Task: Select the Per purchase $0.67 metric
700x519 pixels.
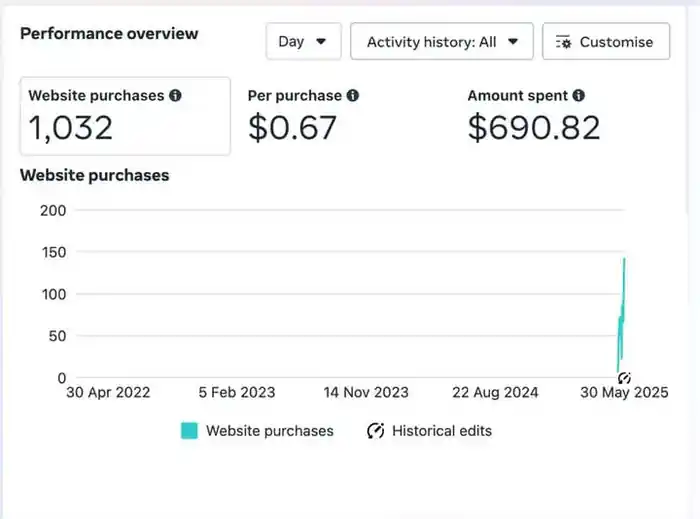Action: [x=304, y=115]
